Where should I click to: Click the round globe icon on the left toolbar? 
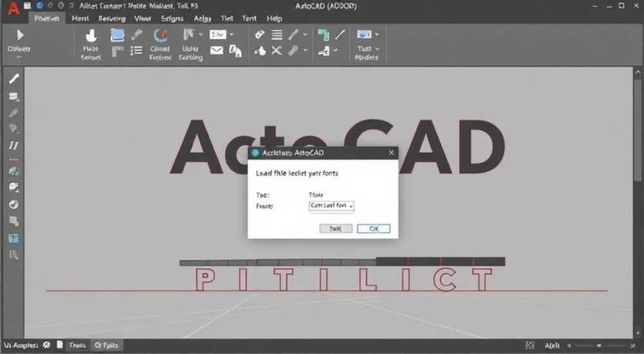(x=14, y=205)
